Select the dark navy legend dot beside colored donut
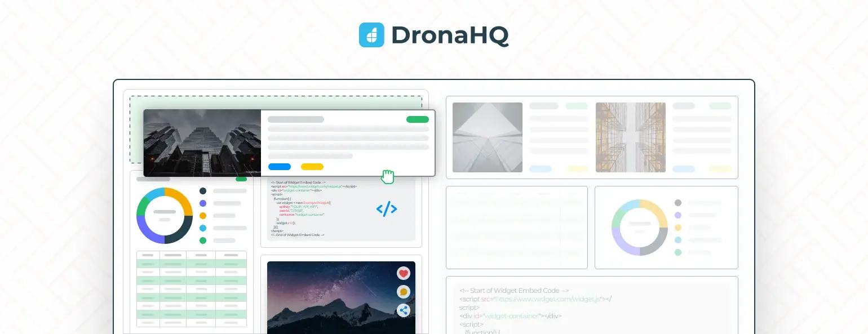Screen dimensions: 868x334 tap(203, 191)
